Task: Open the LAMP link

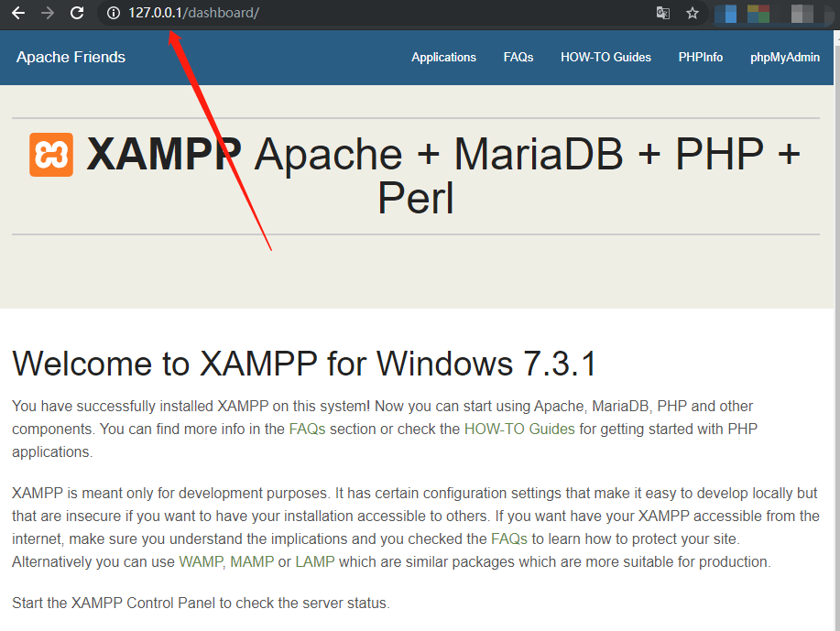Action: click(315, 562)
